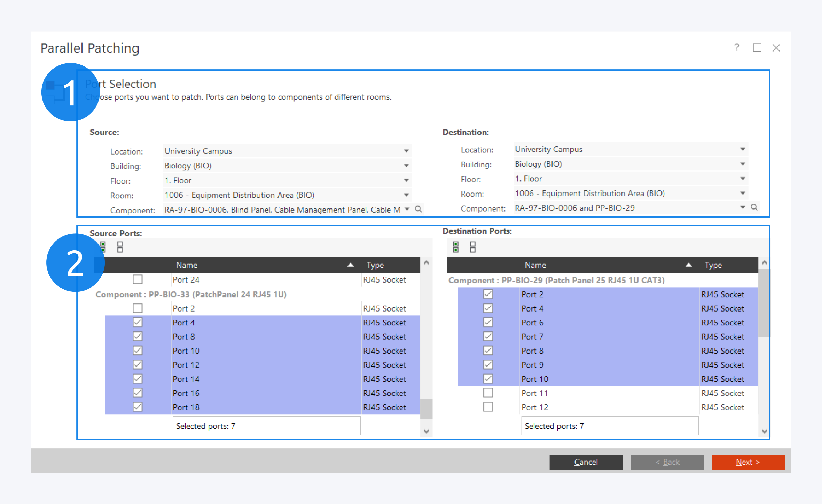Image resolution: width=822 pixels, height=504 pixels.
Task: Check the Source Port 24 checkbox
Action: pos(138,279)
